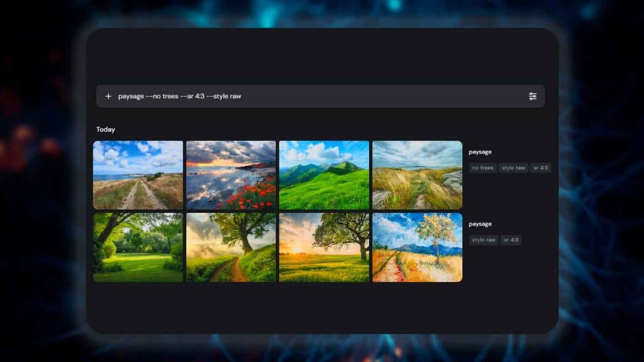This screenshot has height=362, width=644.
Task: Select the 'no trees' parameter tag
Action: tap(483, 167)
